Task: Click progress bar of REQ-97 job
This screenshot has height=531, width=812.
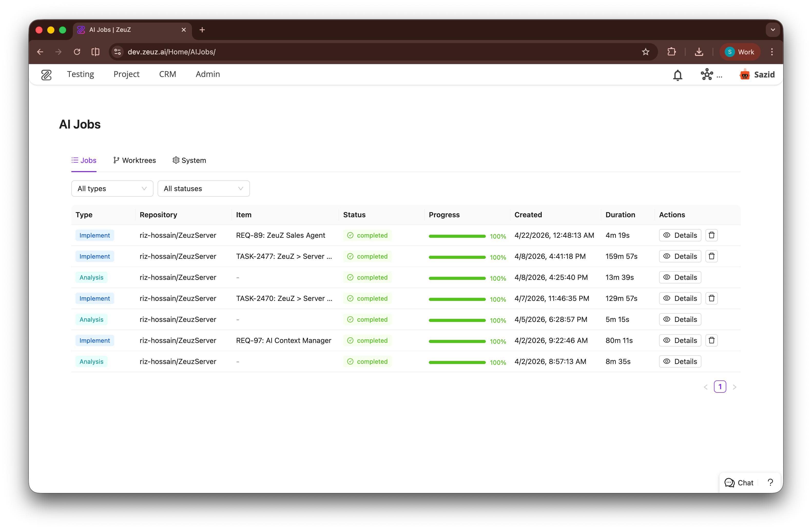Action: pyautogui.click(x=457, y=341)
